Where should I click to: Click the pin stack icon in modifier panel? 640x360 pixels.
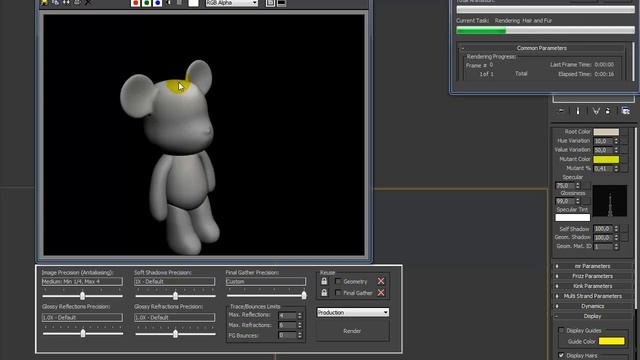[x=562, y=111]
